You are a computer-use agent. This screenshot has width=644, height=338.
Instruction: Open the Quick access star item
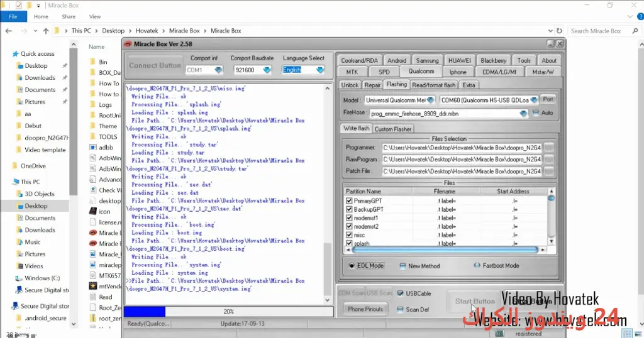(33, 54)
